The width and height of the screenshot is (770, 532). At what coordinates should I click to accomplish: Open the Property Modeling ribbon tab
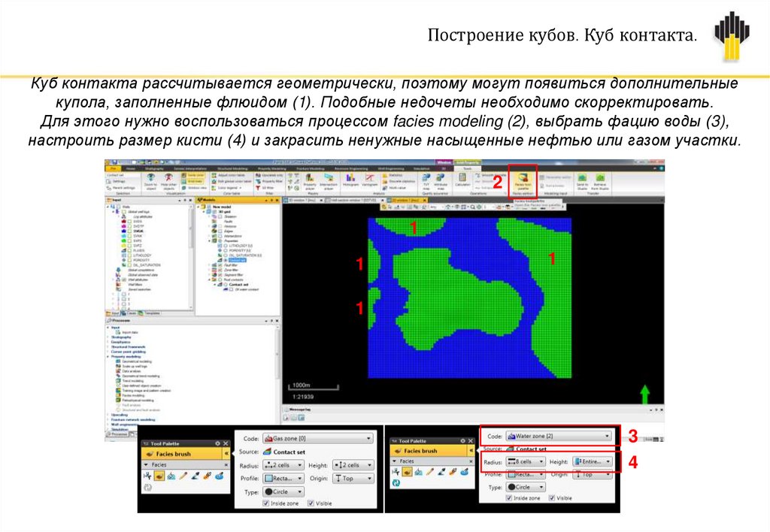click(x=272, y=168)
